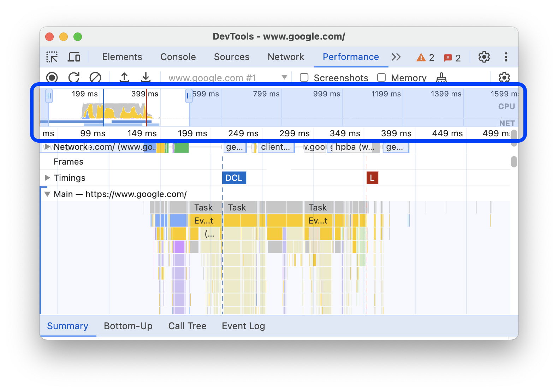The height and width of the screenshot is (392, 558).
Task: Click the download profile icon
Action: point(146,78)
